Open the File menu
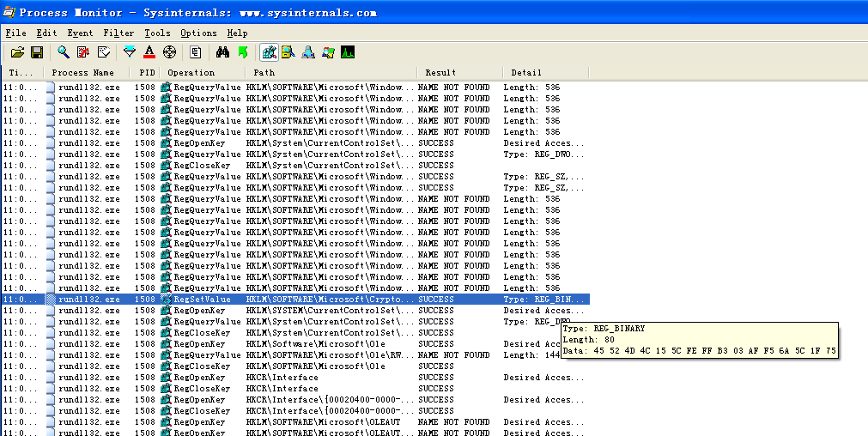Screen dimensions: 868x436 tap(16, 33)
